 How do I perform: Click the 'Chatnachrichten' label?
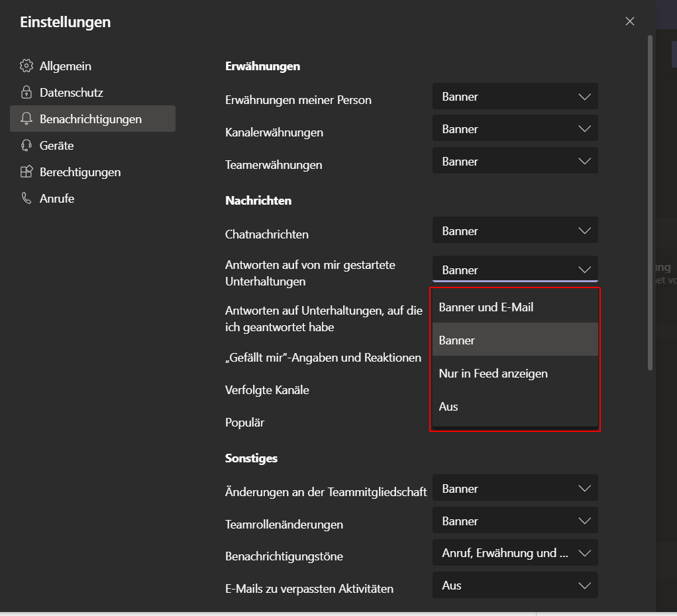(267, 234)
